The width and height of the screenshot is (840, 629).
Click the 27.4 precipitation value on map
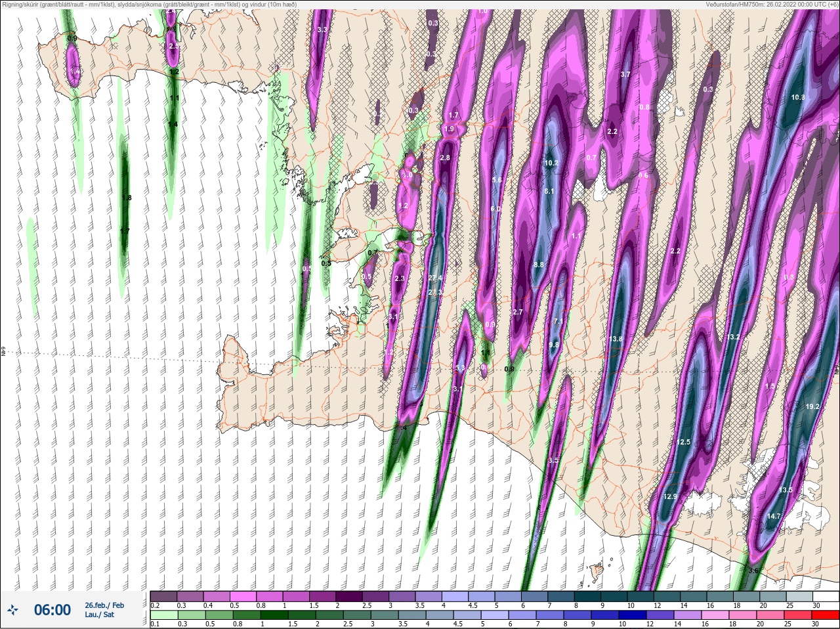coord(435,278)
